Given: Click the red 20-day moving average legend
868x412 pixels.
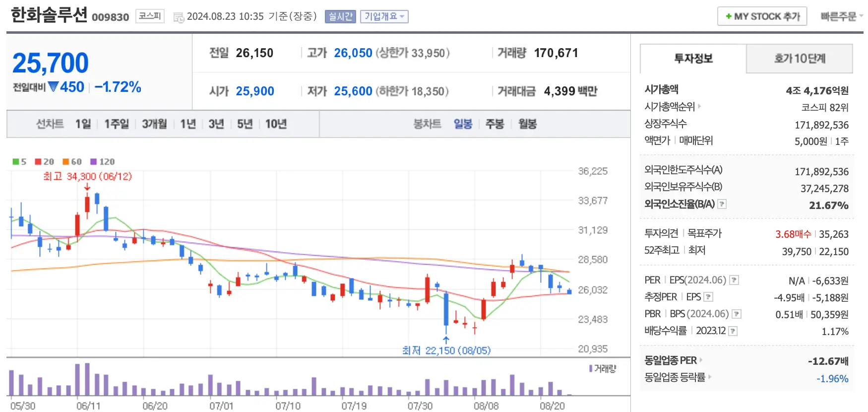Looking at the screenshot, I should [x=45, y=162].
